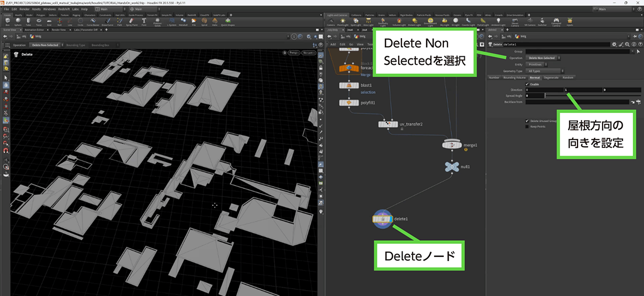Select the polyfill1 node
This screenshot has width=644, height=296.
[x=348, y=102]
